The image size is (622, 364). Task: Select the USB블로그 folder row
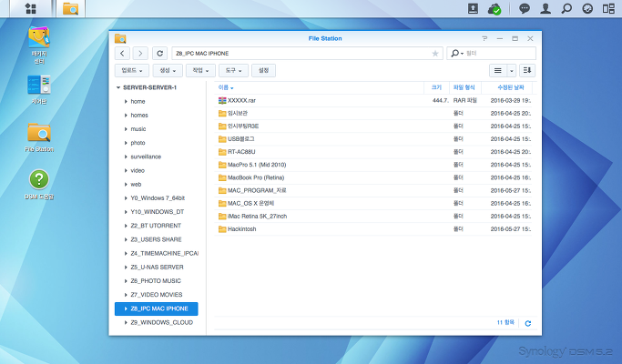pos(372,139)
